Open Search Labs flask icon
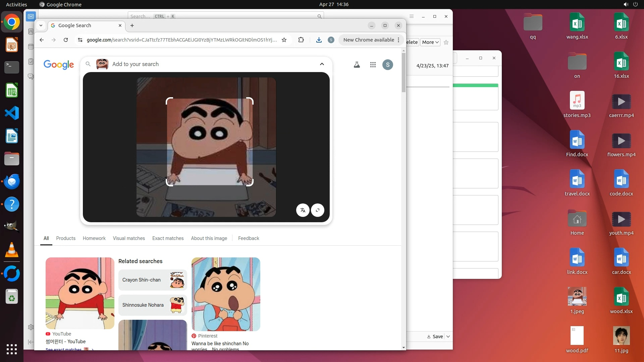The height and width of the screenshot is (362, 644). 357,65
